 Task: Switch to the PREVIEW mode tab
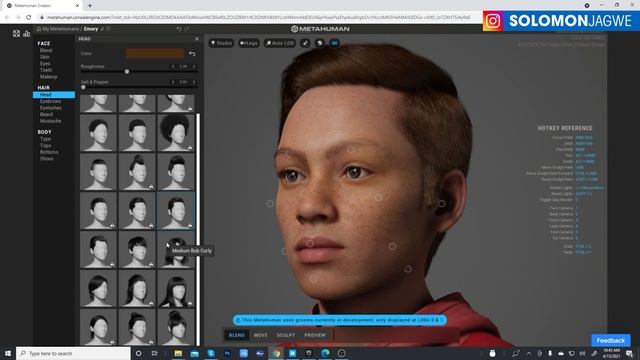coord(315,335)
